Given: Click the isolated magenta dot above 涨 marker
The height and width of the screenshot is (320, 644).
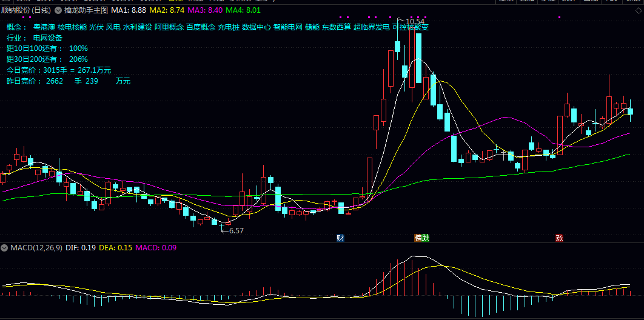Looking at the screenshot, I should pyautogui.click(x=559, y=17).
